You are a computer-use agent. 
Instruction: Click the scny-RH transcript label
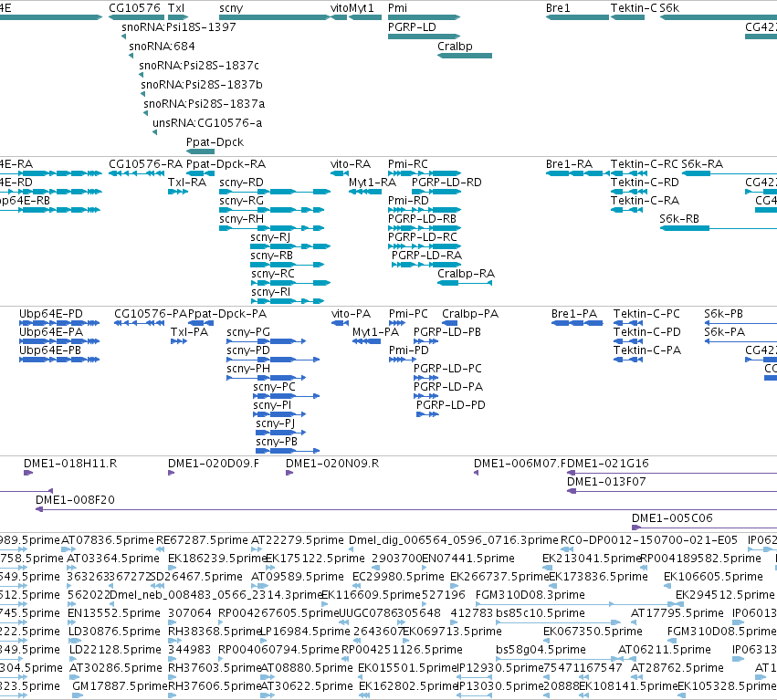point(241,219)
